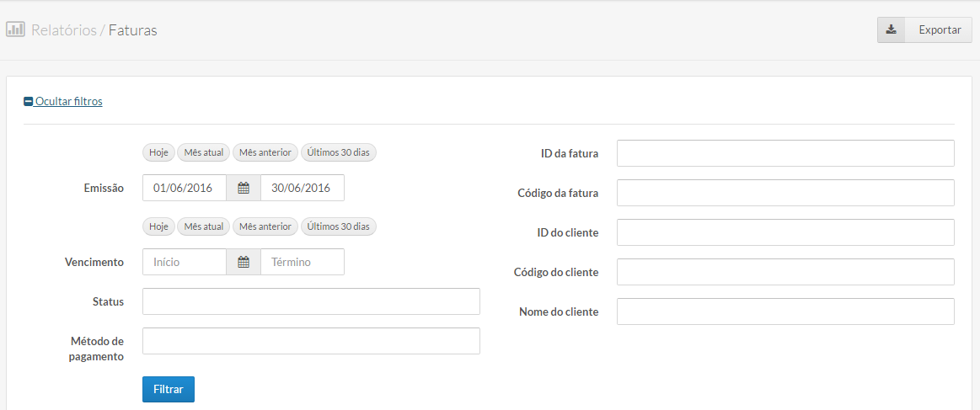Choose Mês anterior preset for Vencimento
The width and height of the screenshot is (980, 410).
tap(265, 226)
